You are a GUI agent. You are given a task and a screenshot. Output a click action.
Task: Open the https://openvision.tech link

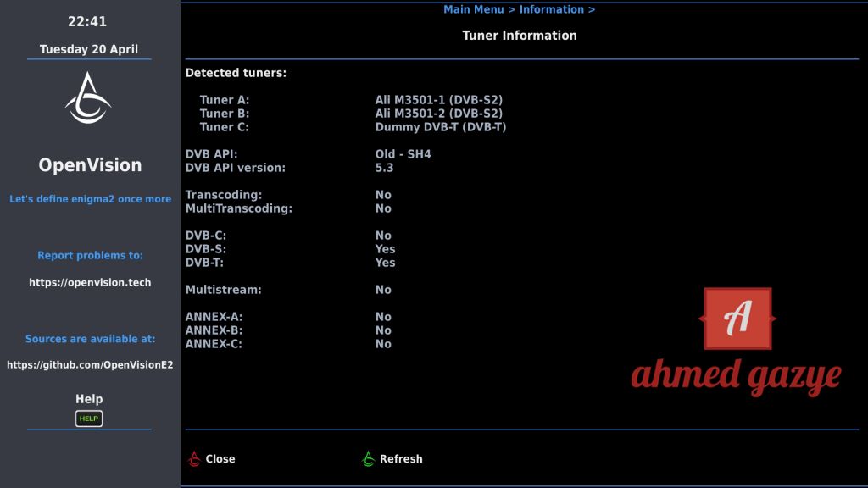click(x=90, y=282)
